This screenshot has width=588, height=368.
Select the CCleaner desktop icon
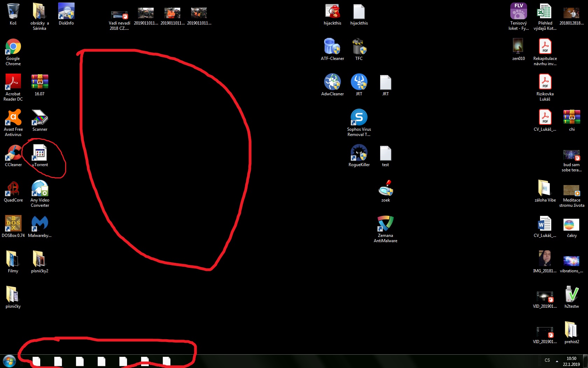(x=13, y=154)
